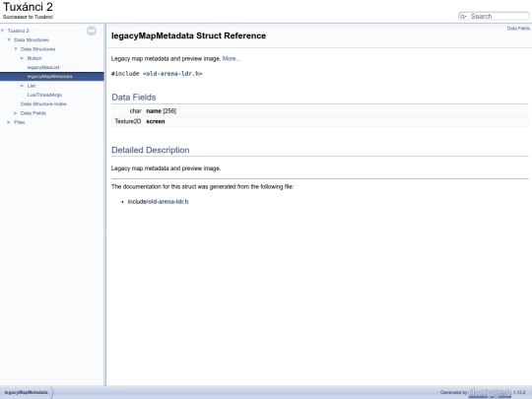Click the screen field name
The height and width of the screenshot is (399, 532).
pos(156,121)
